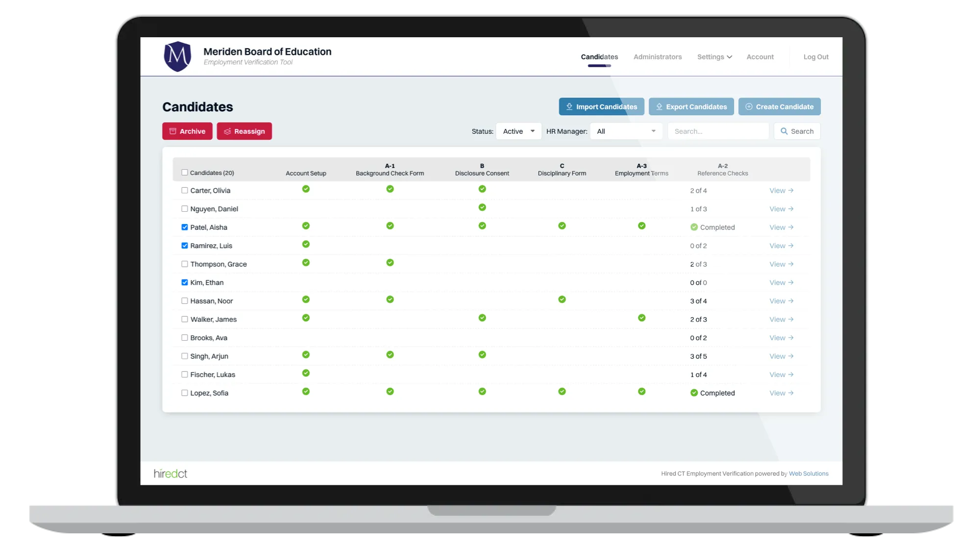Viewport: 980px width, 551px height.
Task: Expand the Settings menu chevron
Action: [730, 57]
